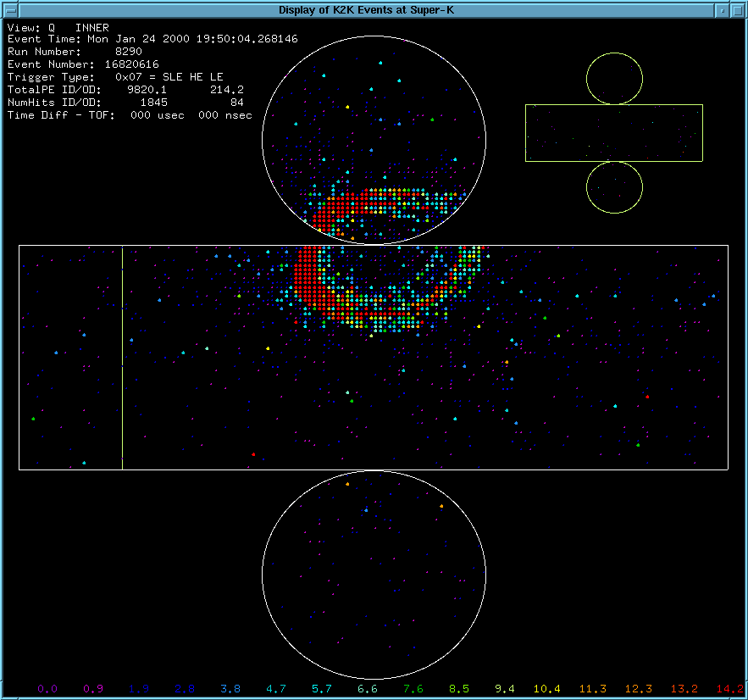Image resolution: width=748 pixels, height=700 pixels.
Task: Click the 14.2 color scale value
Action: coord(730,689)
